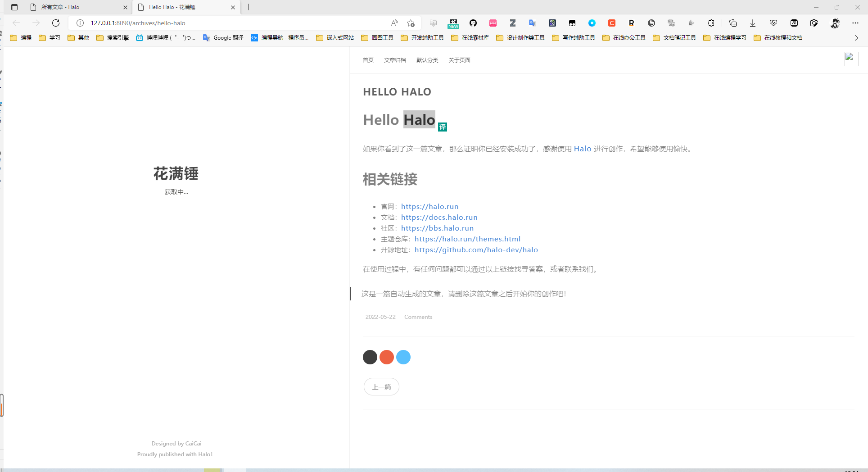This screenshot has width=868, height=472.
Task: Expand the 在线办公工具 bookmark folder
Action: 624,38
